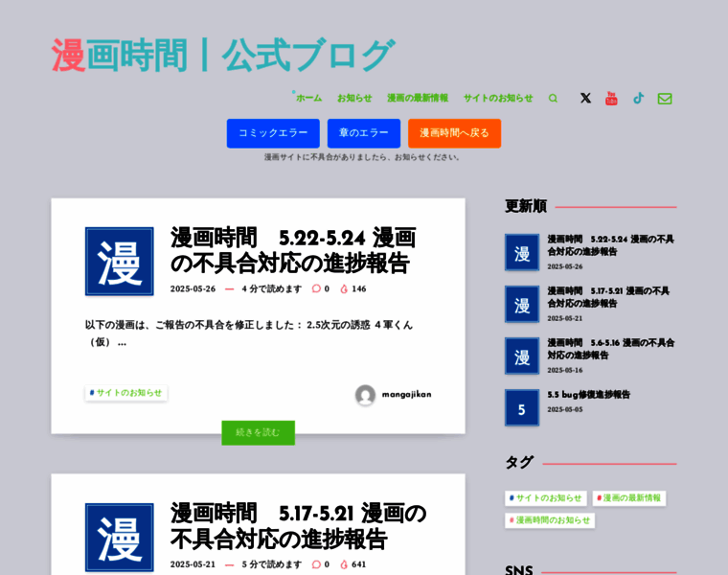Click the 更新順 sidebar heading
Screen dimensions: 728x575
pos(526,206)
